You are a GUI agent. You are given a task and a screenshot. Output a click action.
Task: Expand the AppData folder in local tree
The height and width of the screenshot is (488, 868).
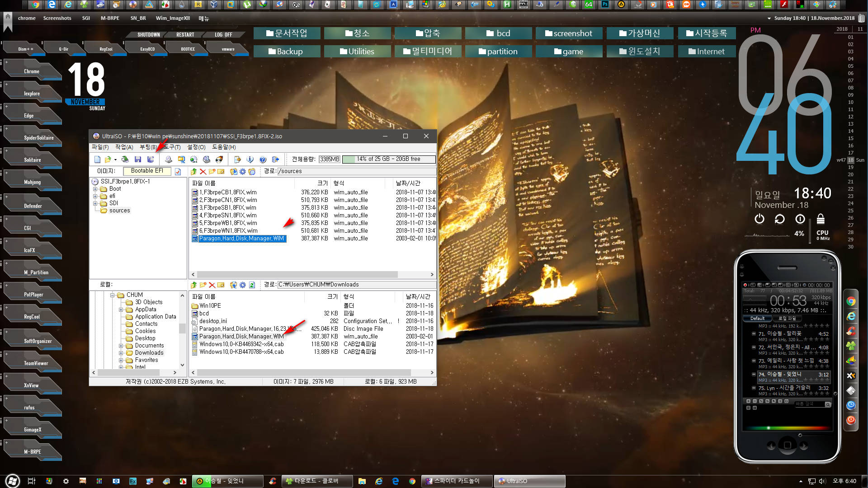coord(121,310)
